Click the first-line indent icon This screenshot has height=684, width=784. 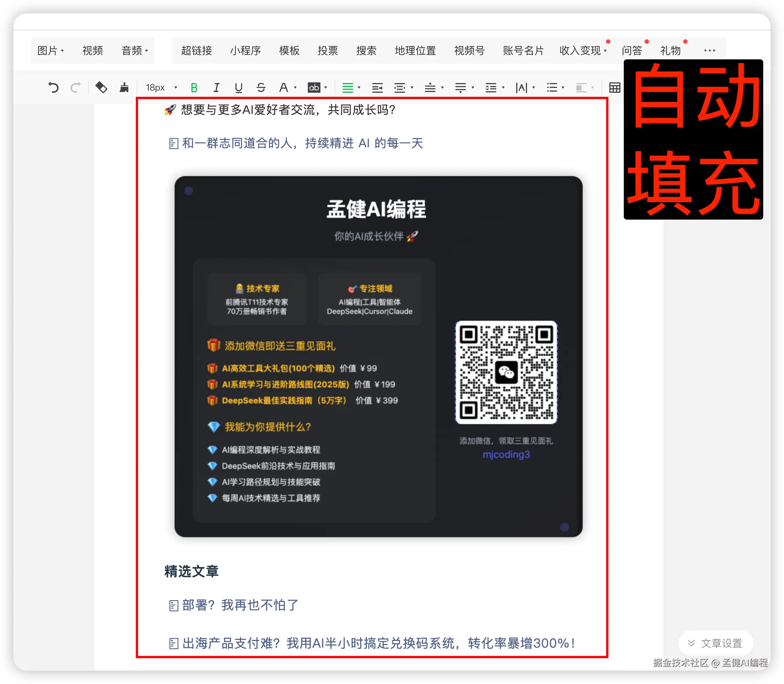click(377, 88)
